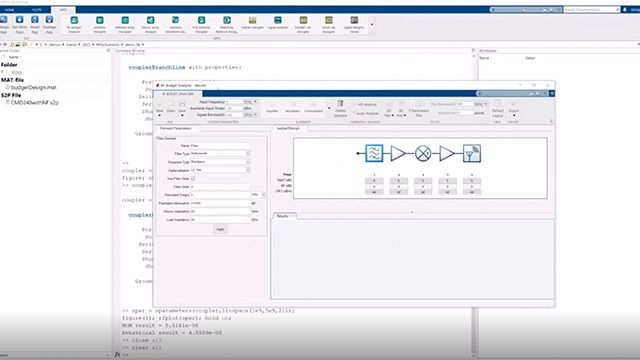The width and height of the screenshot is (640, 360).
Task: Click New in RF Budget Analyzer toolbar
Action: 160,108
